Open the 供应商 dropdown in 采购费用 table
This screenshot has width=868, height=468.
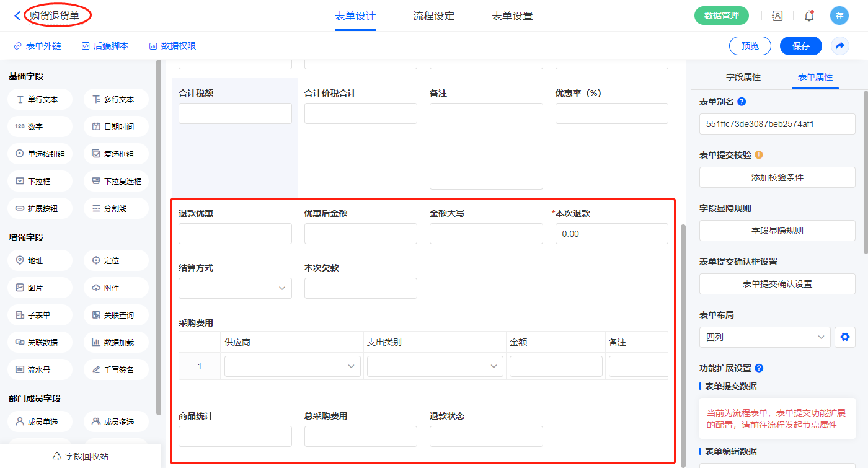point(292,366)
